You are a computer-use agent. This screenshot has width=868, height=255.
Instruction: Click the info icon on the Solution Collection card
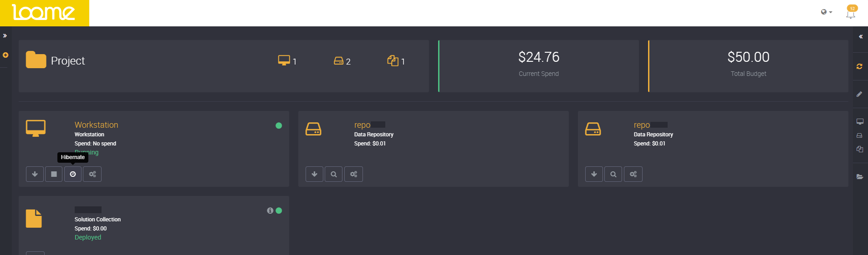point(270,210)
